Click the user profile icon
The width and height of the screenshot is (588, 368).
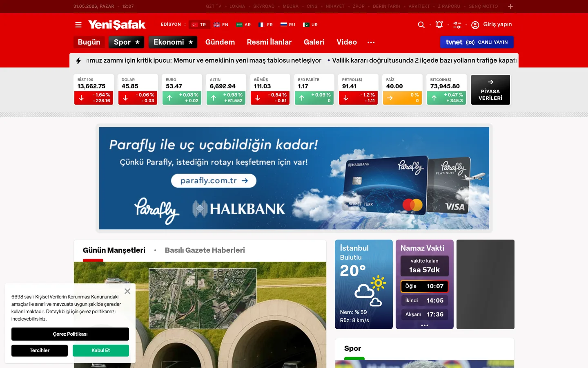(x=475, y=25)
